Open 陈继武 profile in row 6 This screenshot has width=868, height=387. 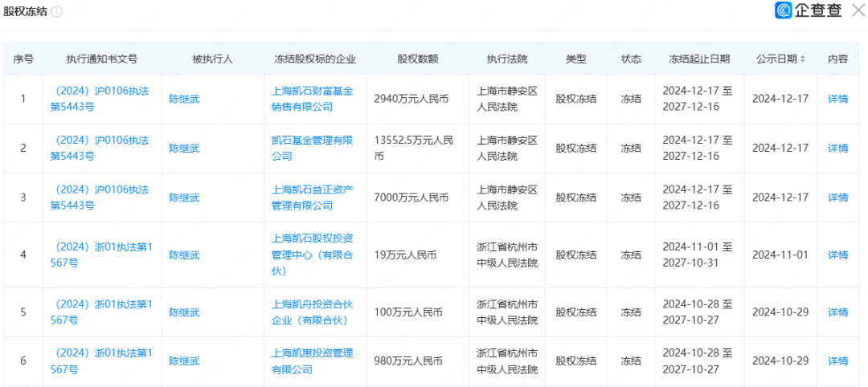coord(184,361)
